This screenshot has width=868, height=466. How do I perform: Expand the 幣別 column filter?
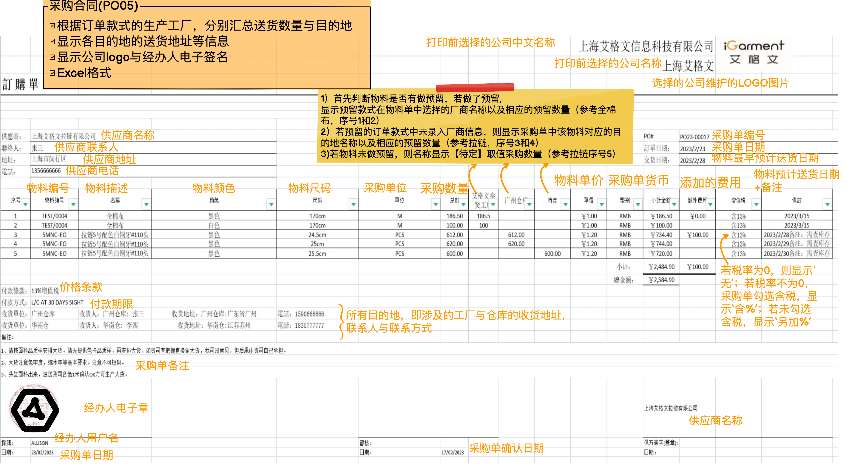click(x=638, y=204)
